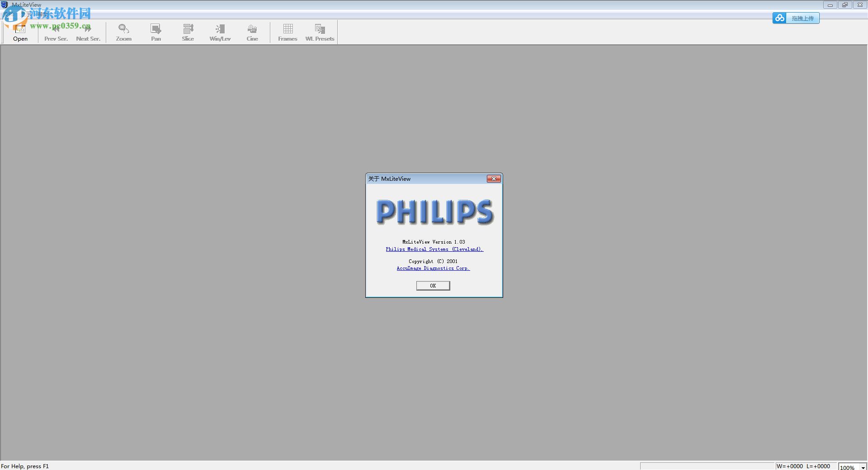Open Philips Medical Systems (Cleveland) link
868x470 pixels.
[434, 249]
